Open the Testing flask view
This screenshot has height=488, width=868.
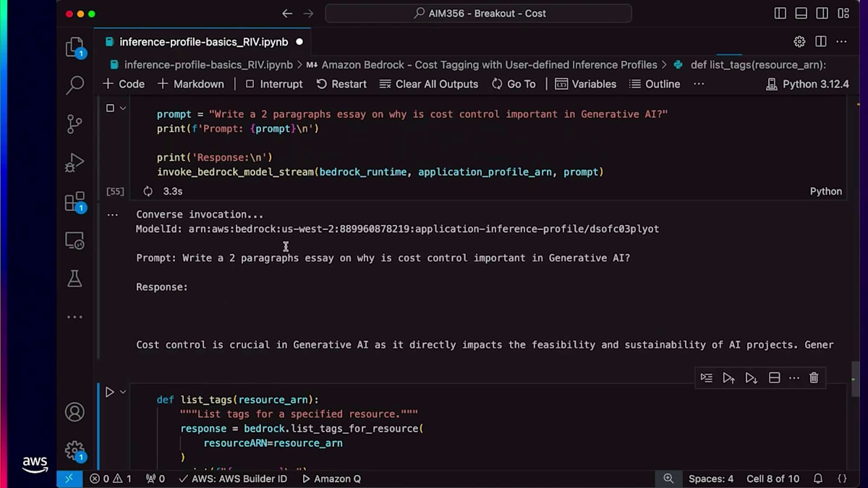coord(75,279)
